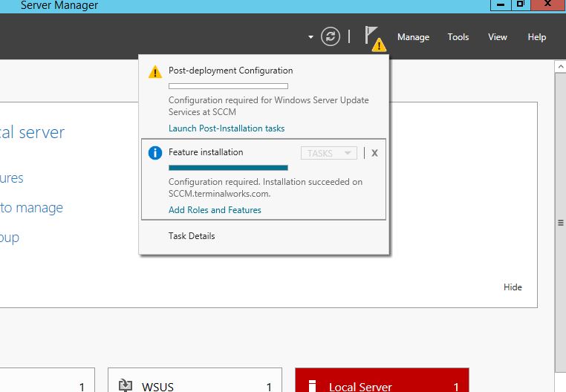Viewport: 566px width, 392px height.
Task: Minimize the Server Manager window
Action: coord(501,4)
